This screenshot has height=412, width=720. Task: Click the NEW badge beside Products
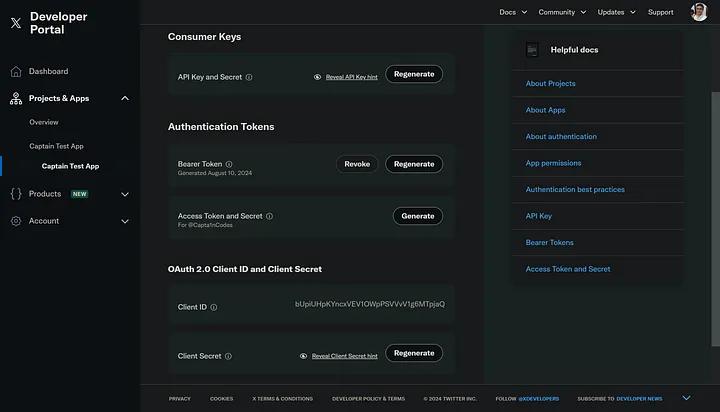point(79,194)
